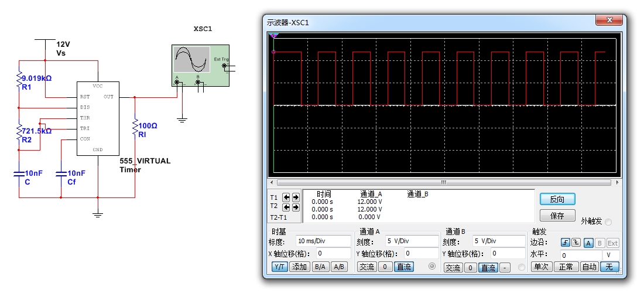Screen dimensions: 644x293
Task: Click oscilloscope icon terminal A
Action: [177, 82]
